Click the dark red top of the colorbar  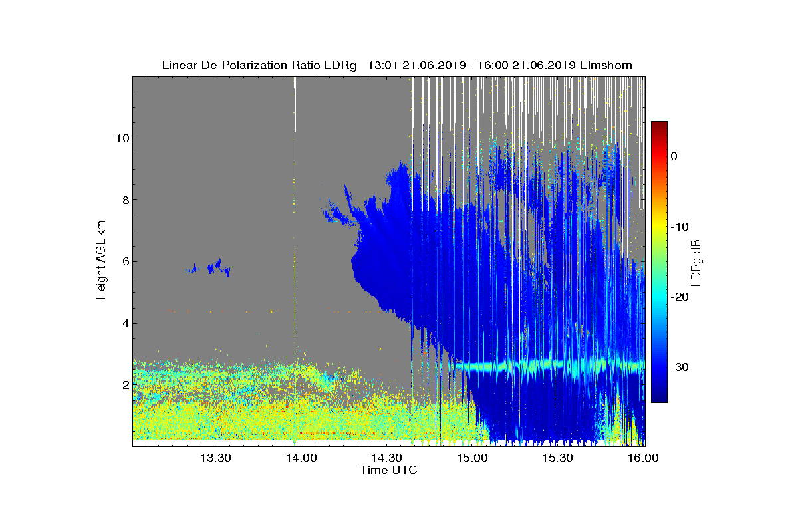tap(659, 126)
